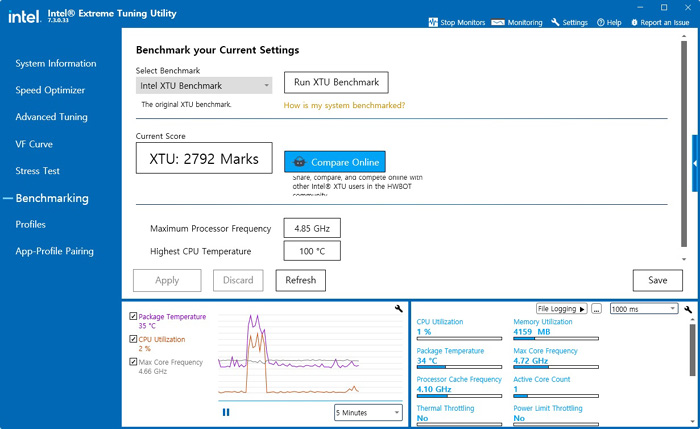Screen dimensions: 700x429
Task: Click the monitoring graph plot area
Action: [310, 354]
